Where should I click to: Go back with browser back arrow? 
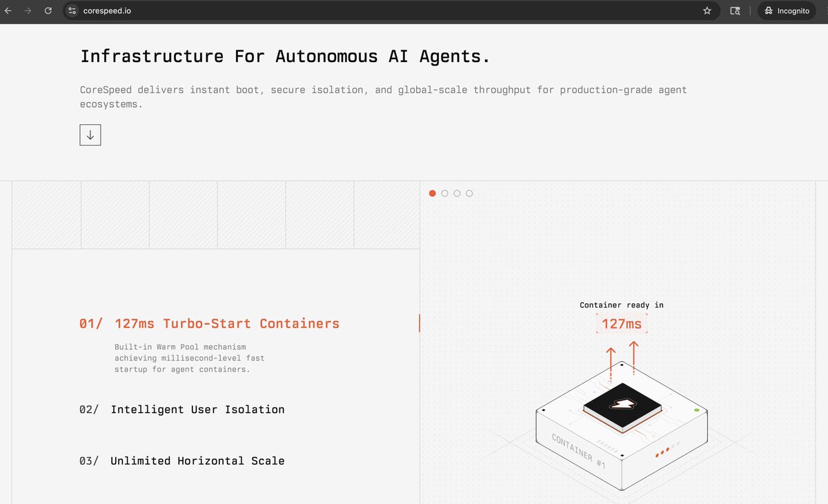tap(8, 11)
